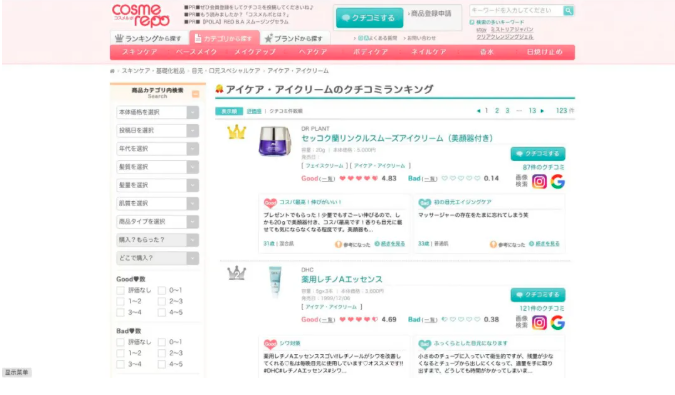Image resolution: width=675 pixels, height=395 pixels.
Task: Check Bad 1~2 checkbox
Action: [121, 353]
